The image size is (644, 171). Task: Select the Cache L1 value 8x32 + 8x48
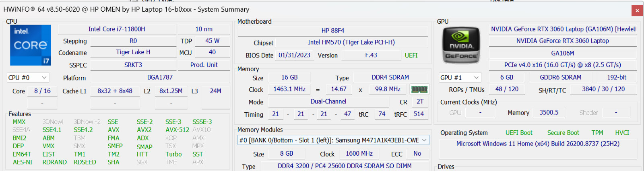(115, 91)
